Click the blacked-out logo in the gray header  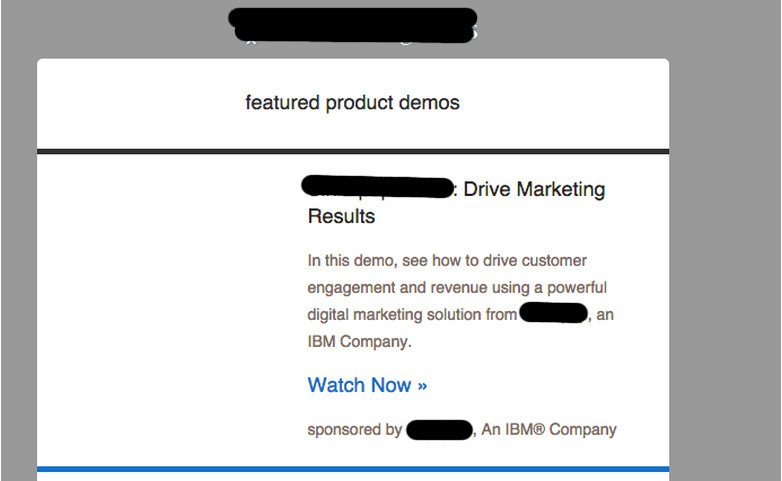[x=353, y=25]
